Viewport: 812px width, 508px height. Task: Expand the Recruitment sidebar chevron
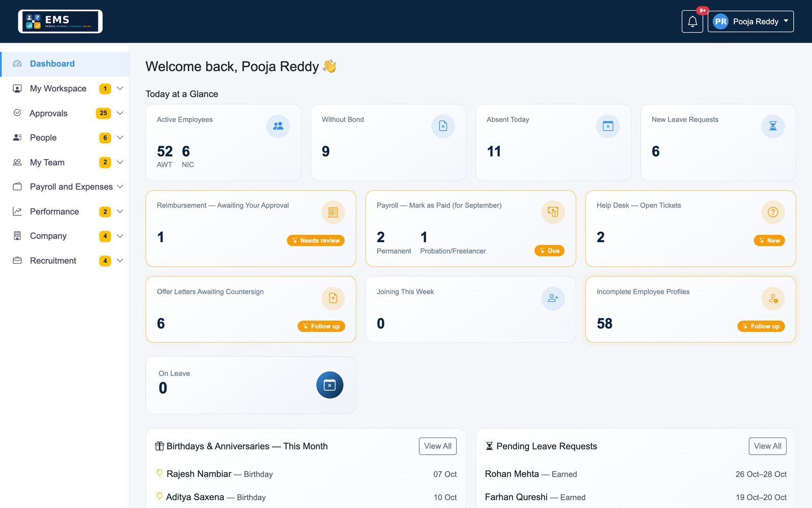pos(120,261)
